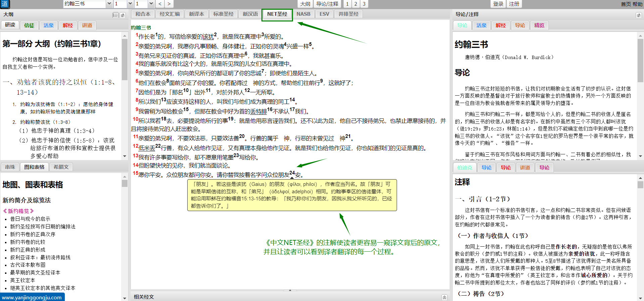Image resolution: width=644 pixels, height=301 pixels.
Task: Open the 新约书卷的比较 link
Action: pos(28,242)
